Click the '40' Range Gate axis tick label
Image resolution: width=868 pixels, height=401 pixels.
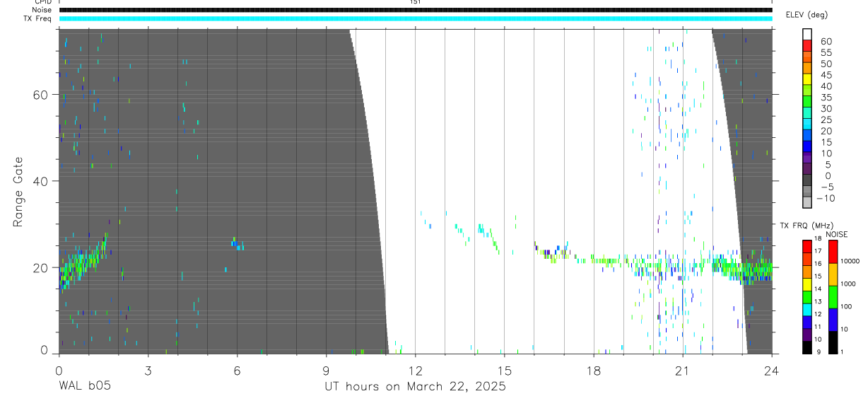(42, 181)
